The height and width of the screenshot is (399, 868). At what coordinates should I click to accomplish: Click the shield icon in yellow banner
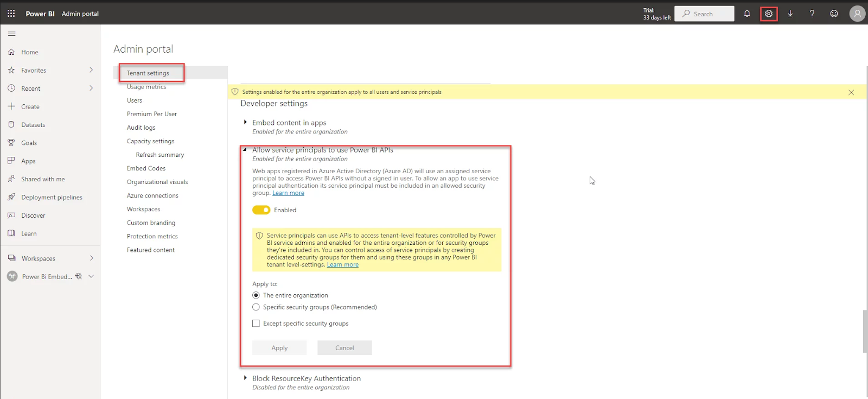(x=235, y=92)
